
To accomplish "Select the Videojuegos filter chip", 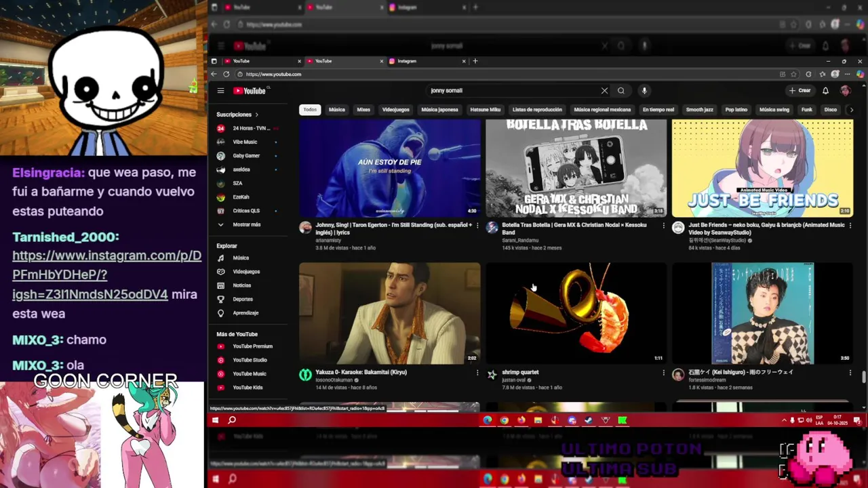I will [395, 109].
